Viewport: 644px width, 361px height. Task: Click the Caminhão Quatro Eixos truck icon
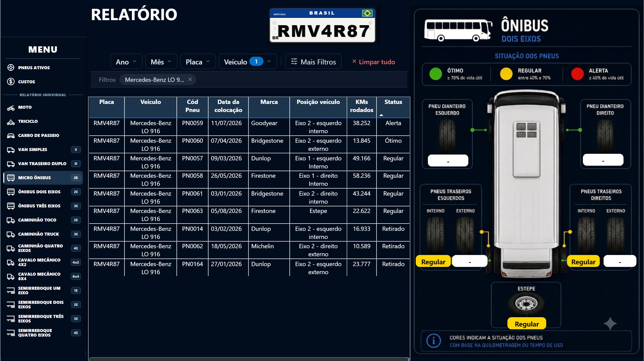(x=11, y=248)
